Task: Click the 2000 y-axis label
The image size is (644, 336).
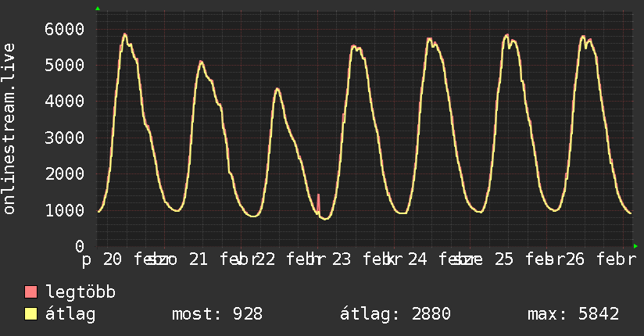Action: (x=65, y=173)
